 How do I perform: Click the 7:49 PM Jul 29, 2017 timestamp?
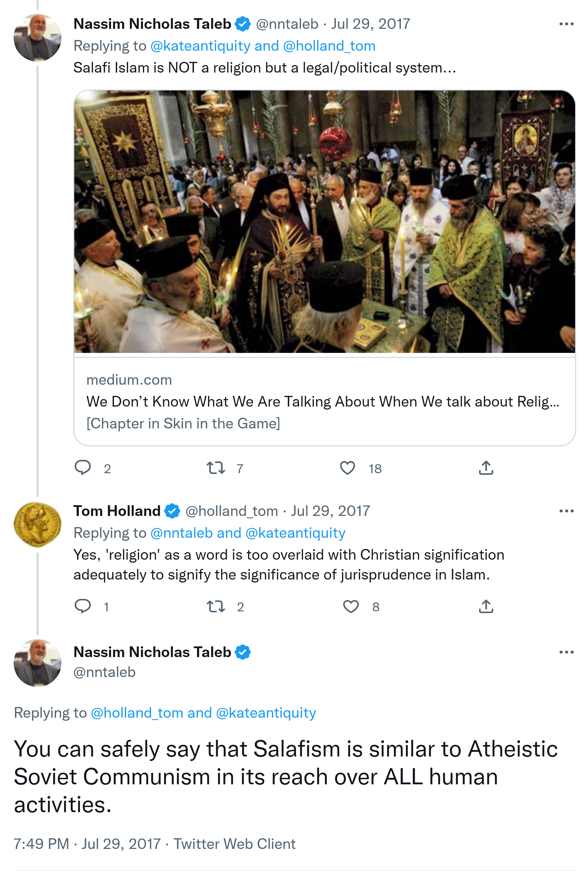pyautogui.click(x=87, y=844)
